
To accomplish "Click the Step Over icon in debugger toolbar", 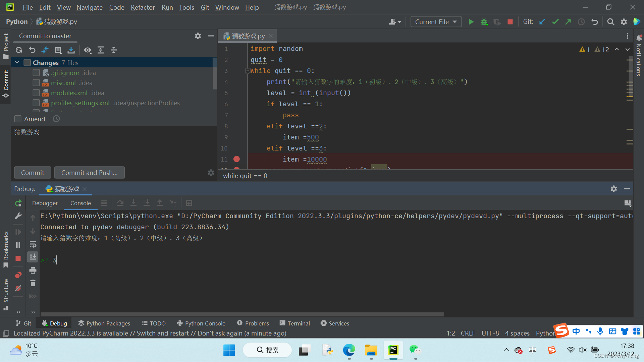I will tap(121, 202).
